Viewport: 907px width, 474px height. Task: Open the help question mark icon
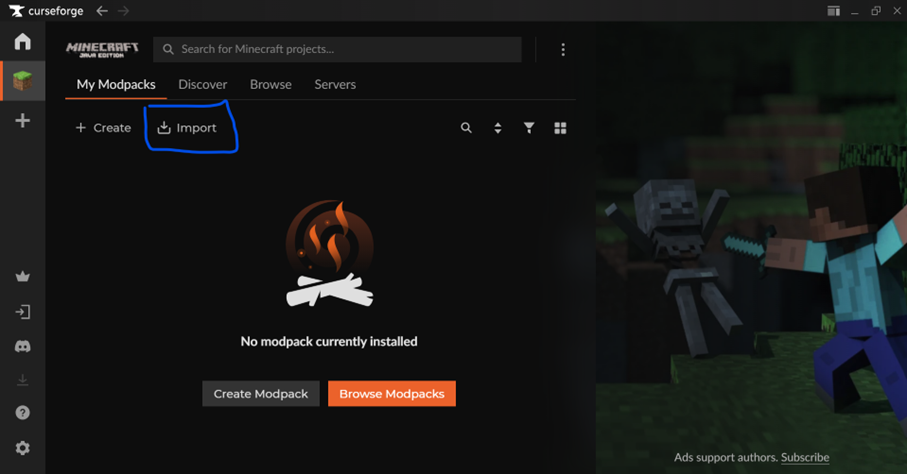[23, 413]
